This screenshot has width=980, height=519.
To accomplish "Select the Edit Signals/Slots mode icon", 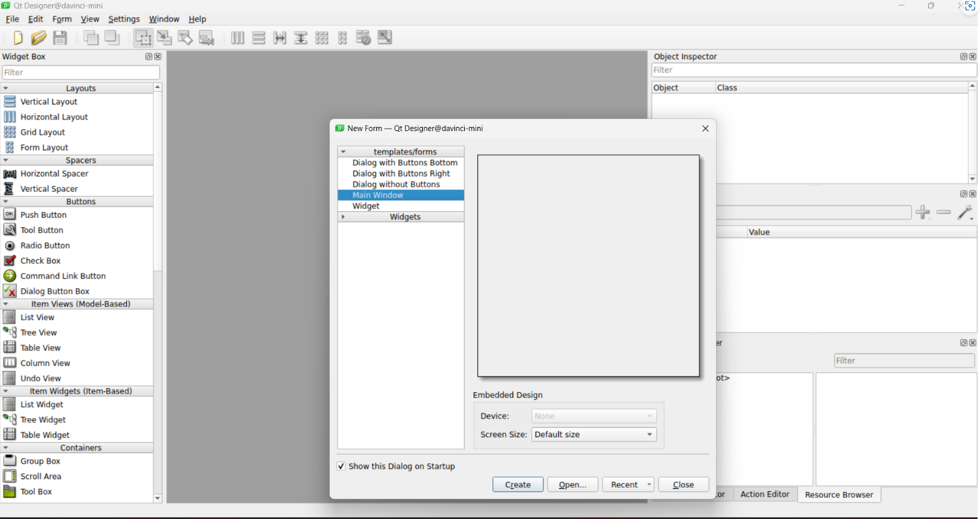I will [164, 38].
